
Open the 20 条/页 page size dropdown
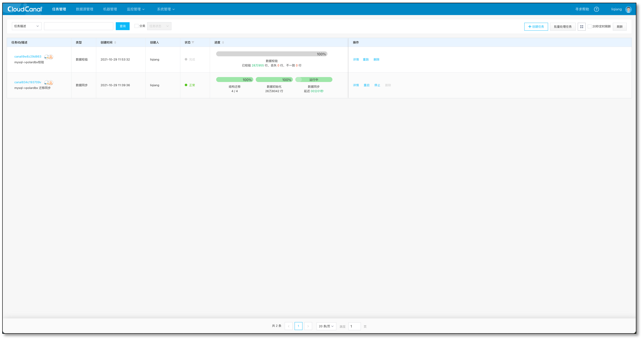326,326
